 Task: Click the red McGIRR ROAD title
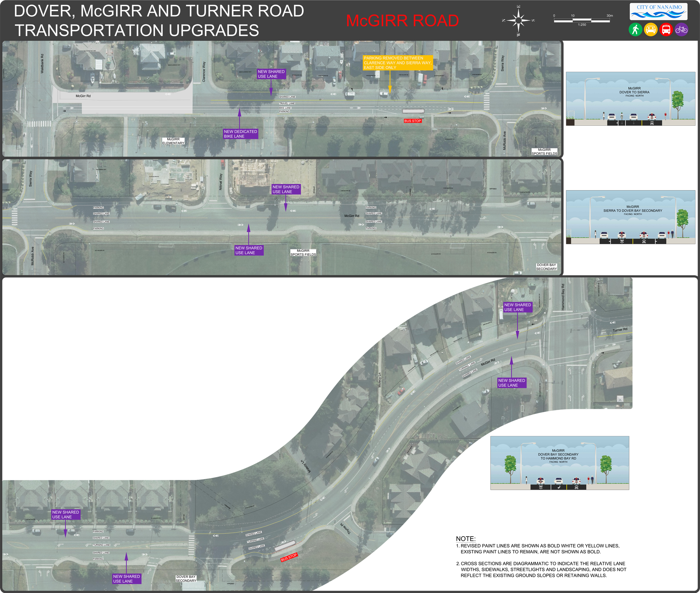click(x=402, y=21)
